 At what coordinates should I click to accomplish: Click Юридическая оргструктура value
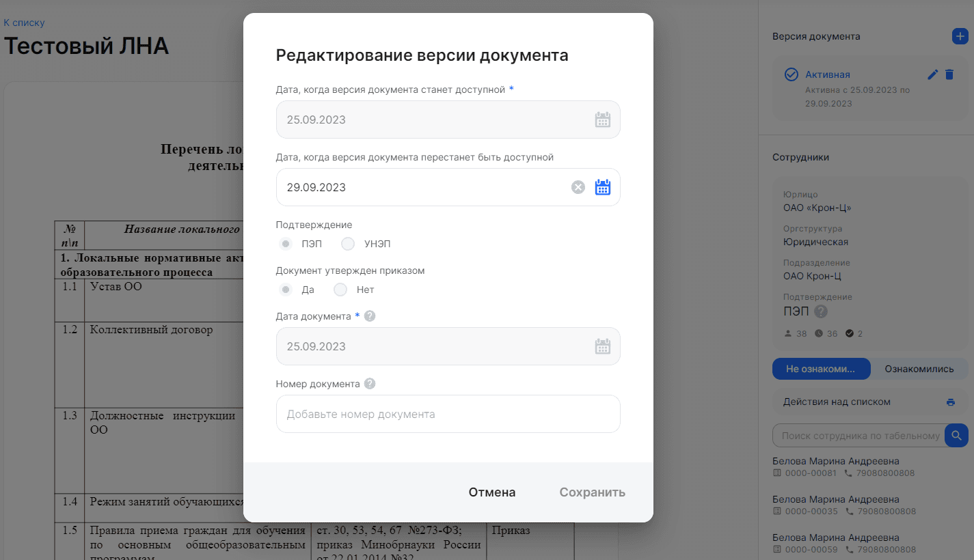click(815, 242)
